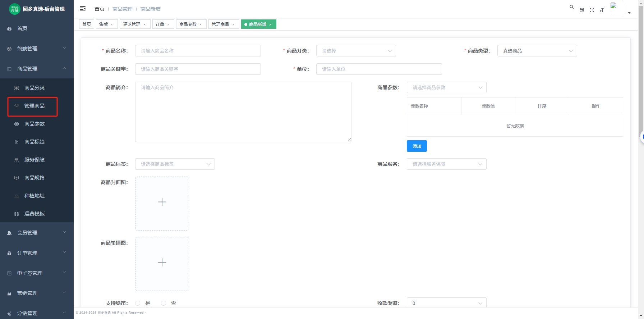Viewport: 644px width, 319px height.
Task: Click the plus icon to upload 商品轮播图
Action: 162,263
